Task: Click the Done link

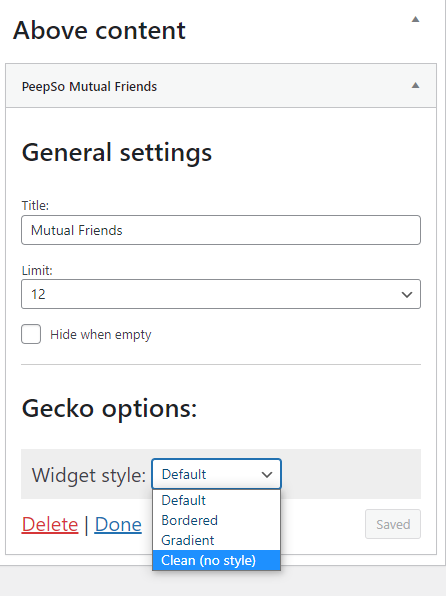Action: tap(118, 525)
